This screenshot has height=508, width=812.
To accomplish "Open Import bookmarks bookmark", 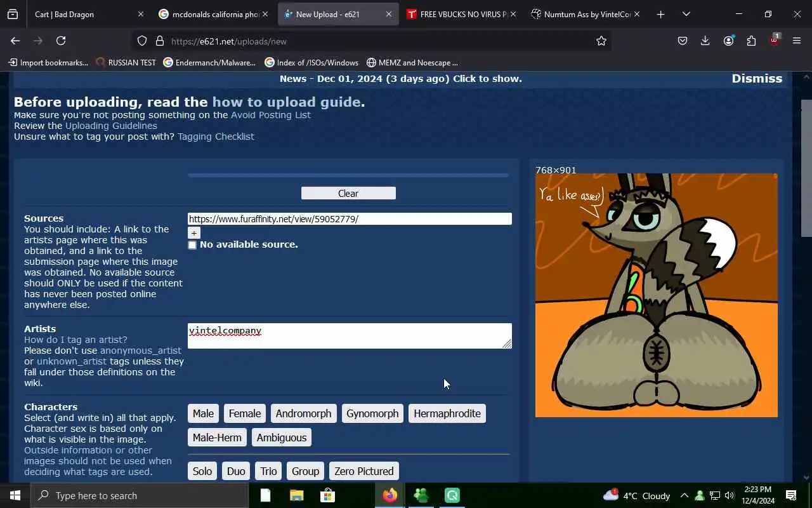I will coord(48,62).
